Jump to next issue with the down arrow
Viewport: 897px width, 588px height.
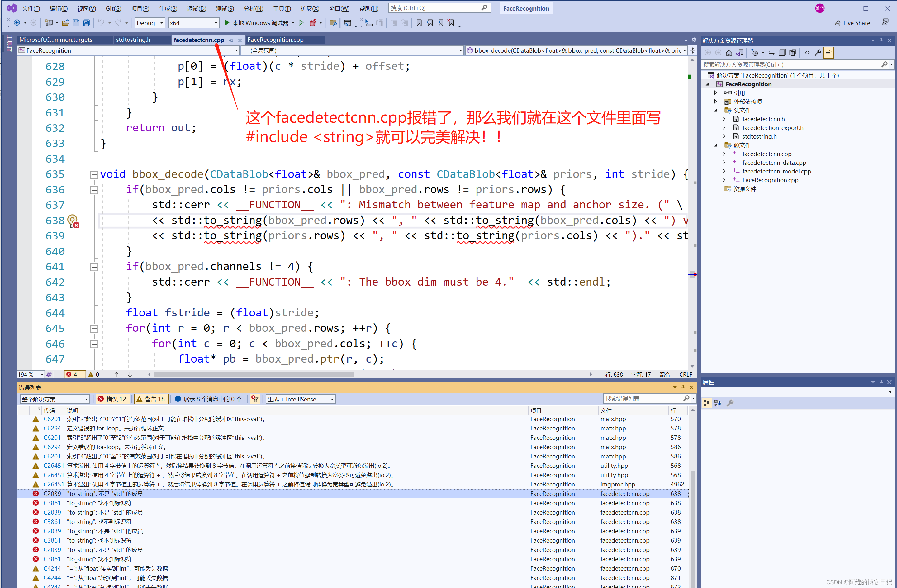coord(130,374)
